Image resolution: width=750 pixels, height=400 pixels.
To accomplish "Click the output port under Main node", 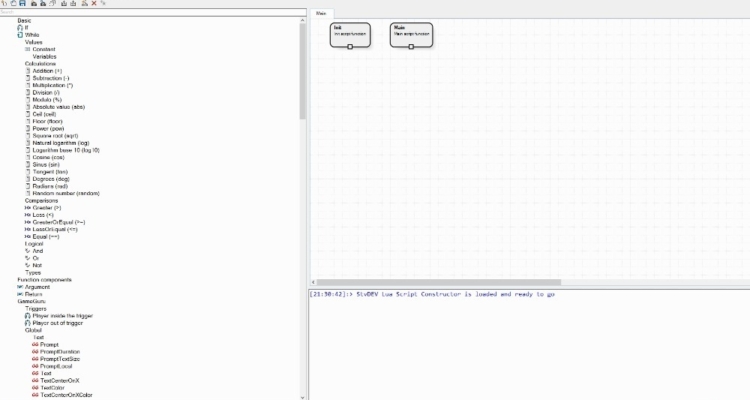I will (x=411, y=47).
